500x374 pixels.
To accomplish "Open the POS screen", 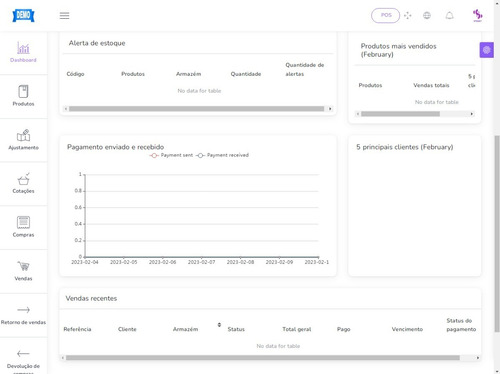I will click(386, 15).
